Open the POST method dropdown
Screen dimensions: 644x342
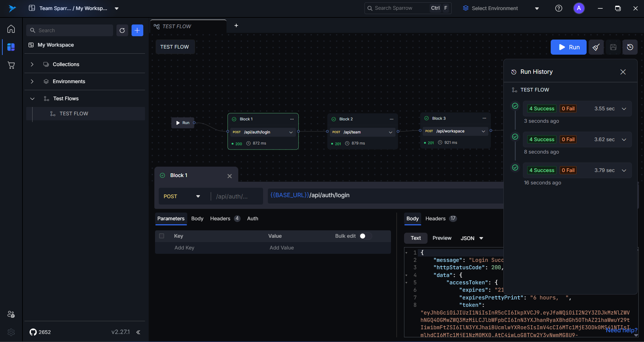tap(183, 196)
